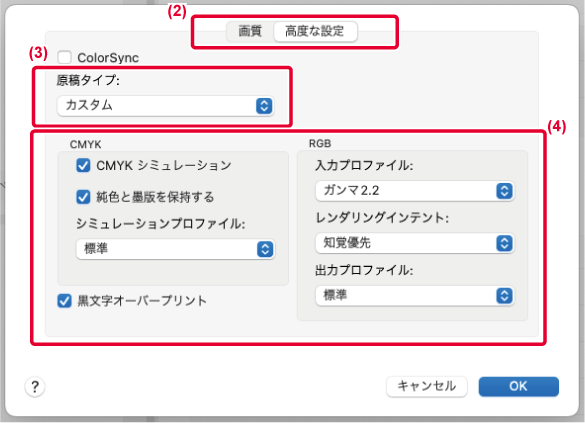The width and height of the screenshot is (585, 423).
Task: Confirm with the OK button
Action: click(519, 386)
